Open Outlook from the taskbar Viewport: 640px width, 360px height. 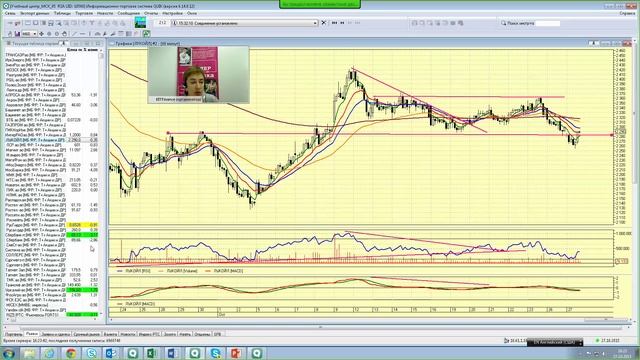coord(111,353)
